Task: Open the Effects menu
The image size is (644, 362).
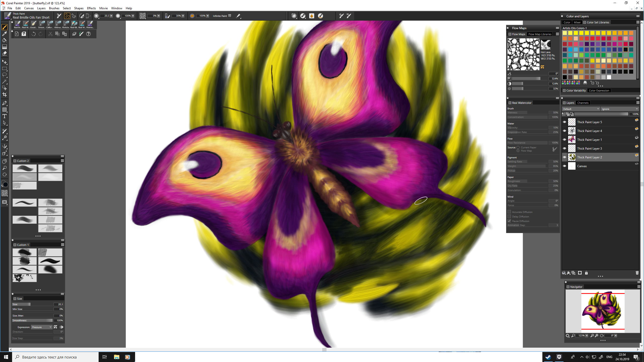Action: point(91,8)
